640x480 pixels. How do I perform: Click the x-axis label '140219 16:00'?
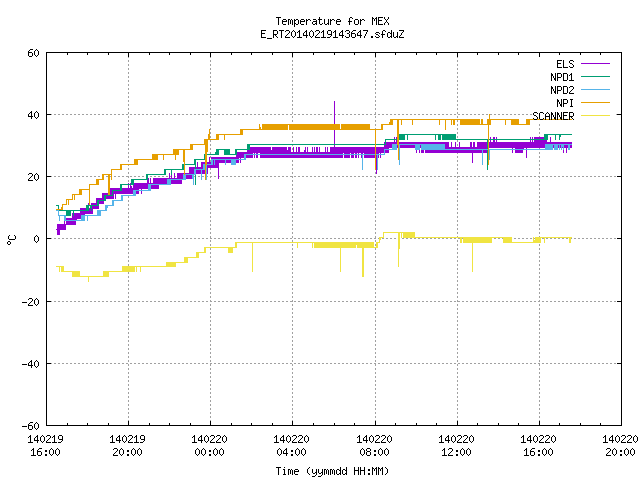pyautogui.click(x=45, y=446)
